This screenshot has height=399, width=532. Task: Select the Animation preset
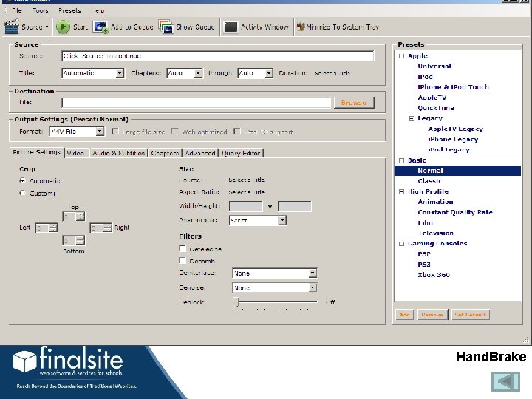[x=436, y=202]
